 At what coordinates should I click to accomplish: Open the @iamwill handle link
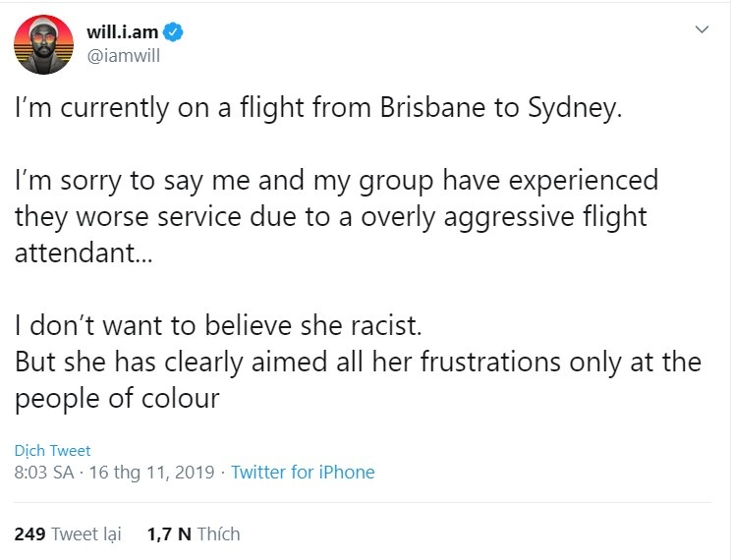[123, 55]
